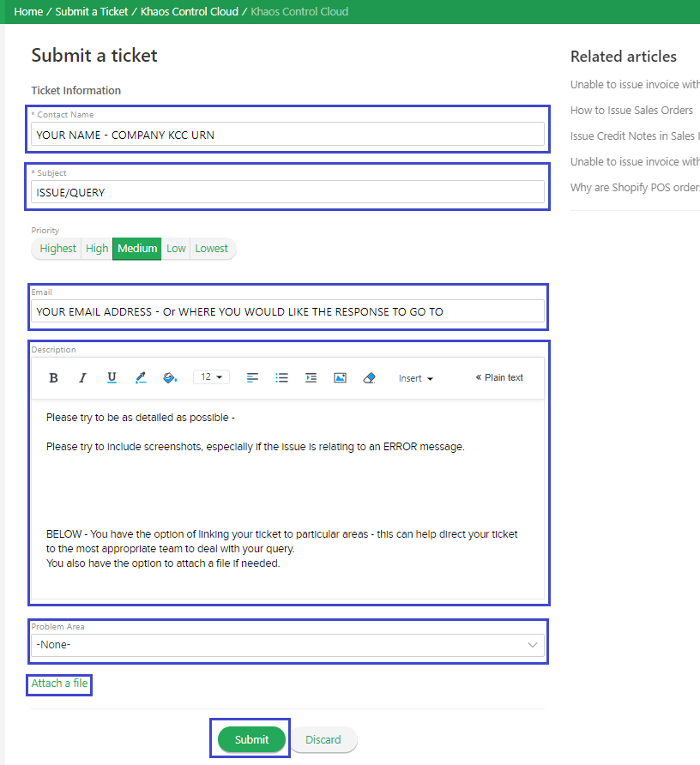Open Submit a Ticket breadcrumb link
This screenshot has height=765, width=700.
pos(91,12)
